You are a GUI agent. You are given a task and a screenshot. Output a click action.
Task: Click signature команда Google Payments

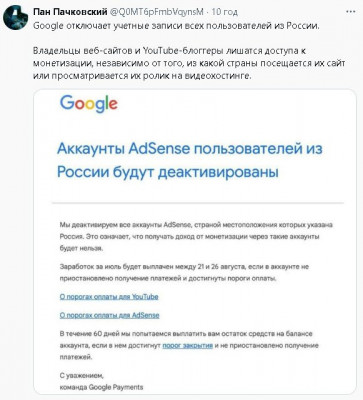tap(101, 387)
